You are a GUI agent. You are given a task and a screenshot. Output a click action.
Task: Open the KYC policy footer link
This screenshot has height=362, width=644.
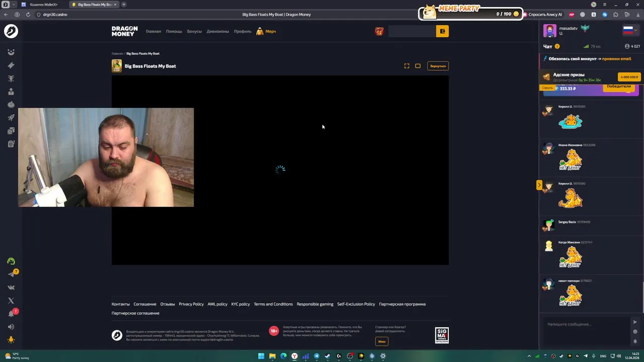(240, 304)
